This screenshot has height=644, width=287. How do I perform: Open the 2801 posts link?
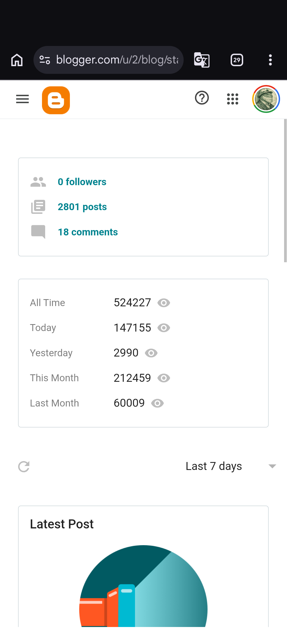[82, 207]
